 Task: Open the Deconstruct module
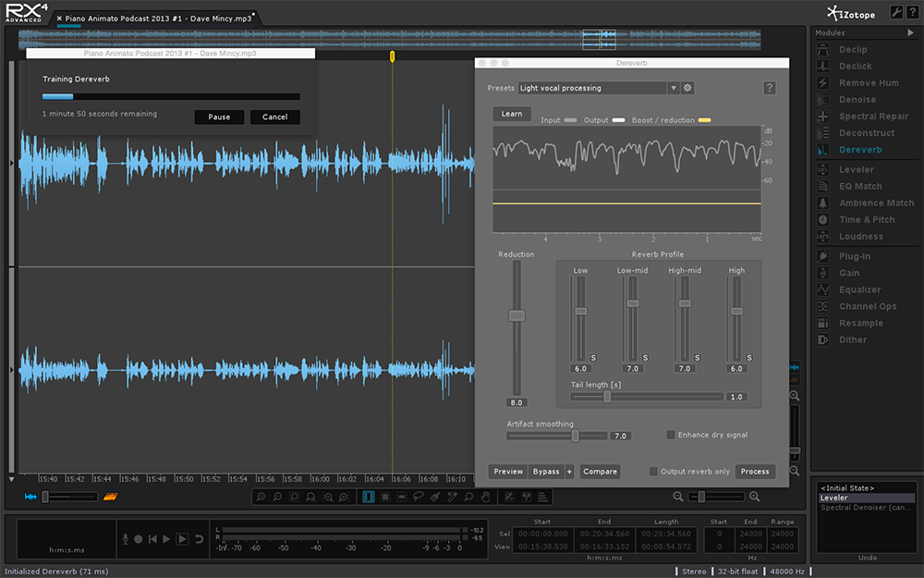(867, 133)
